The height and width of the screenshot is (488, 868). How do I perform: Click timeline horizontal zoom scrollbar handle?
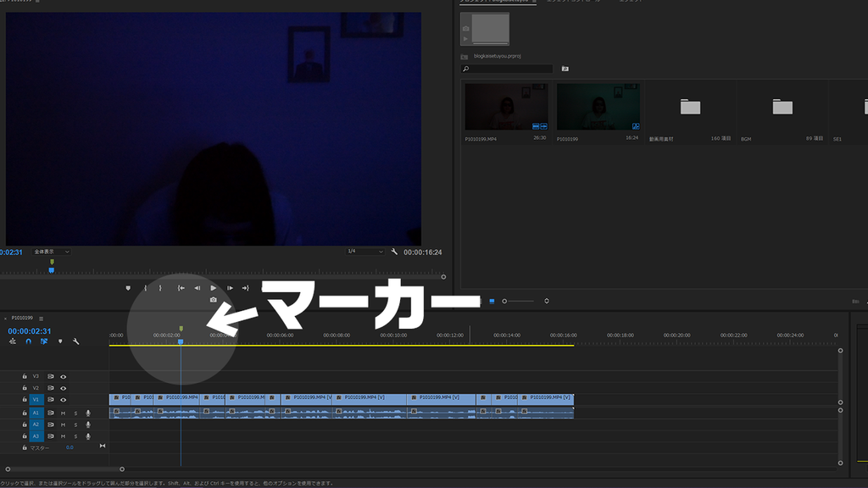[x=122, y=469]
